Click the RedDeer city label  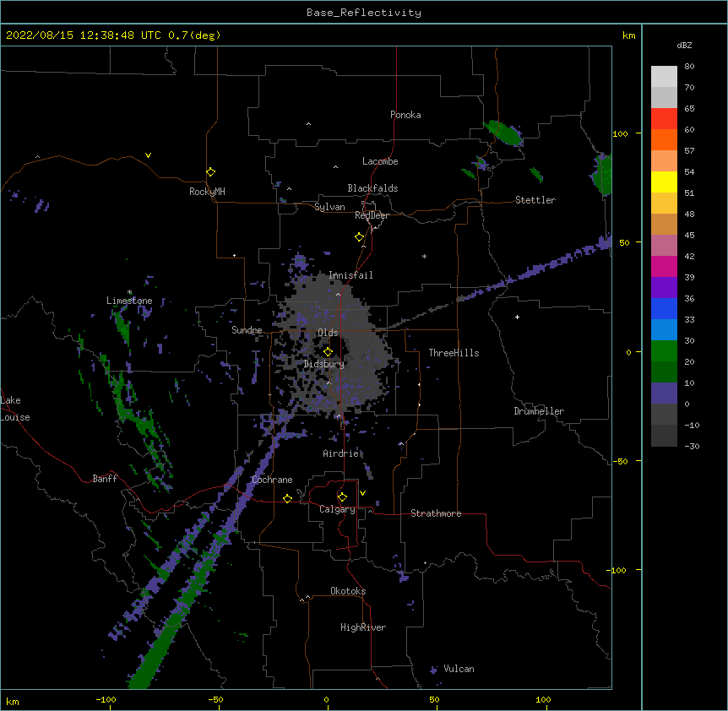pos(372,215)
